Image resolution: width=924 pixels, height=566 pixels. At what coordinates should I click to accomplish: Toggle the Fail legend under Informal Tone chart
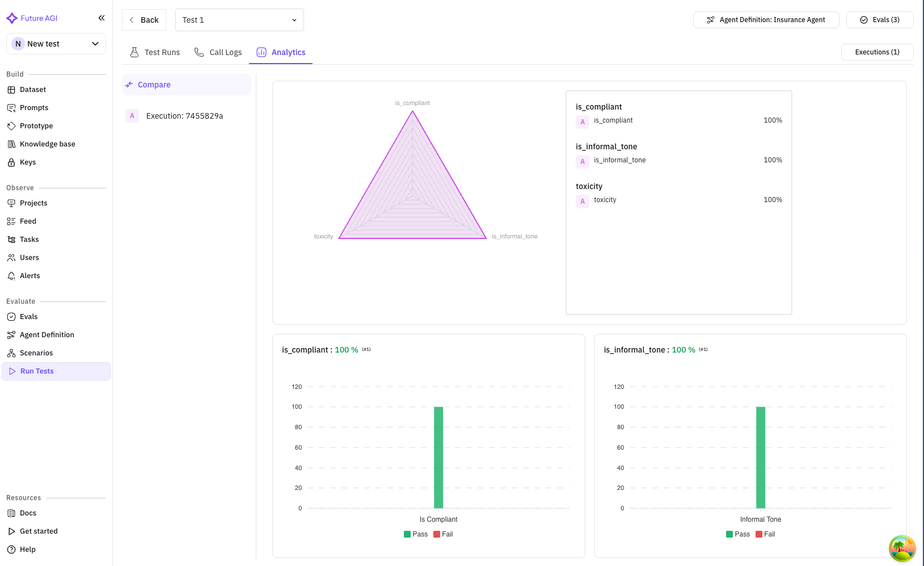pyautogui.click(x=765, y=534)
